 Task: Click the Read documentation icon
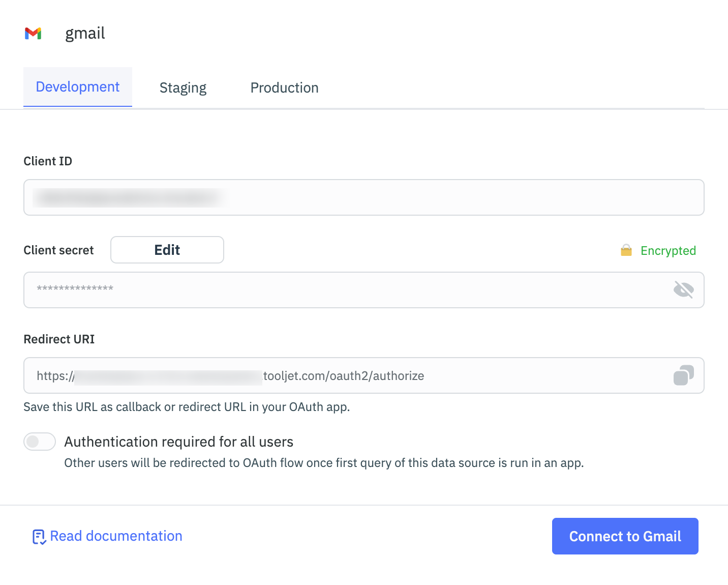(38, 536)
